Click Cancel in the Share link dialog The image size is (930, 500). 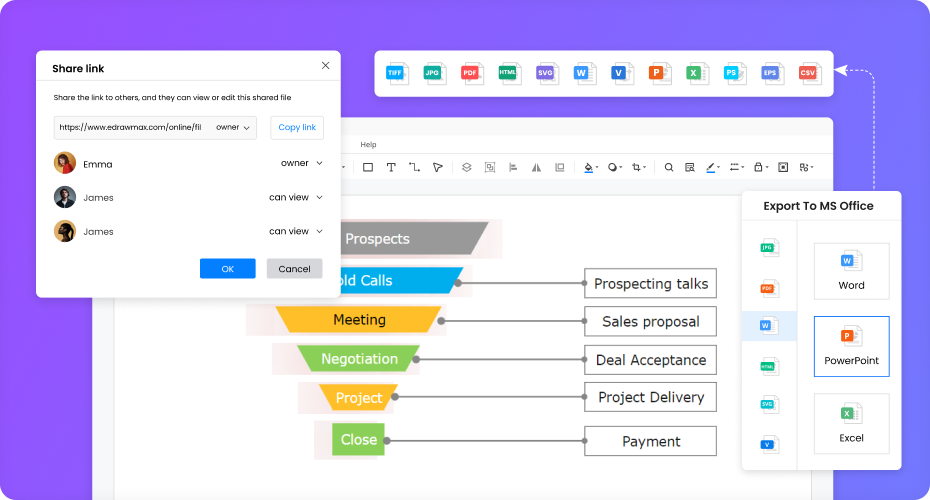point(294,269)
